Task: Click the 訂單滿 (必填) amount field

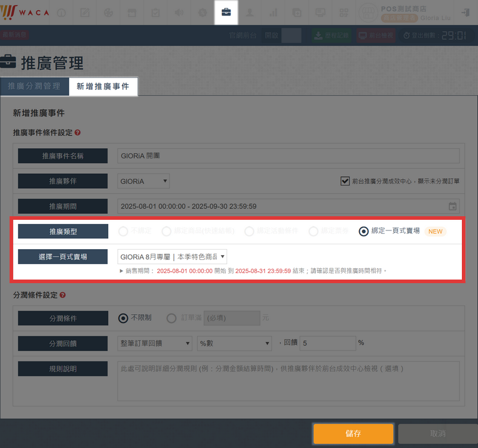Action: click(x=232, y=318)
